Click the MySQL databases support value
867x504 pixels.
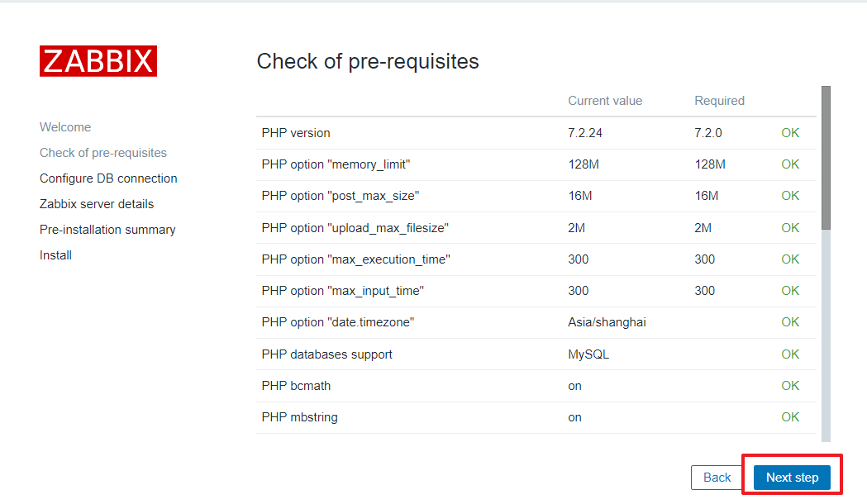588,354
